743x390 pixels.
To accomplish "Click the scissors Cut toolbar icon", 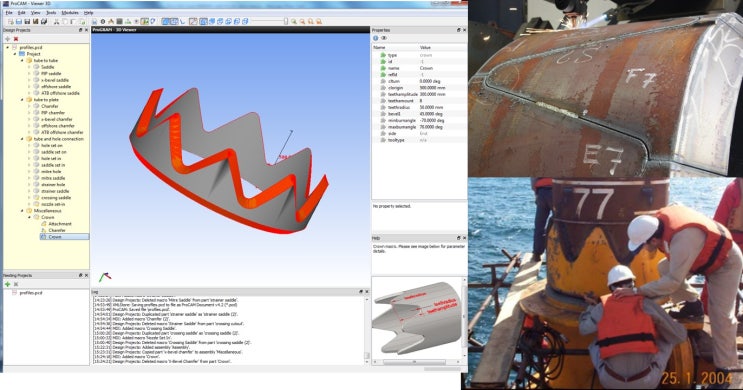I will coord(56,21).
